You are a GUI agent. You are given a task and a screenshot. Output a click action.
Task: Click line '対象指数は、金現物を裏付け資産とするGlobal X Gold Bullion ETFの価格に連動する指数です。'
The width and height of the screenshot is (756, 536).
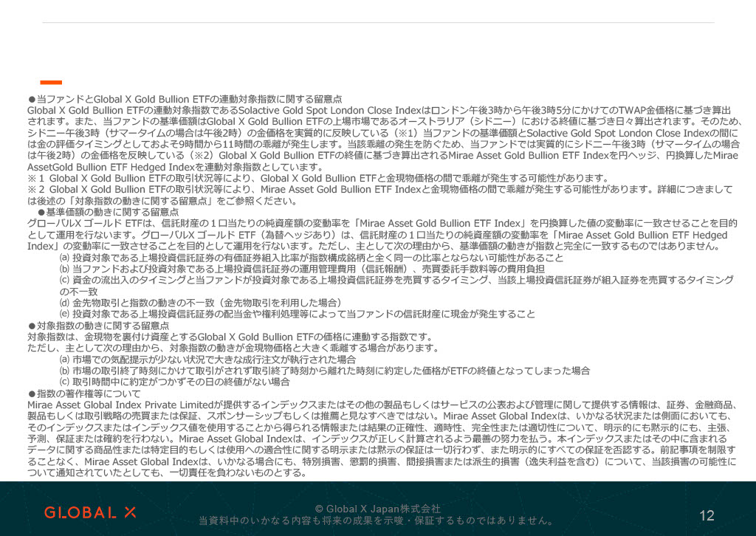click(230, 337)
